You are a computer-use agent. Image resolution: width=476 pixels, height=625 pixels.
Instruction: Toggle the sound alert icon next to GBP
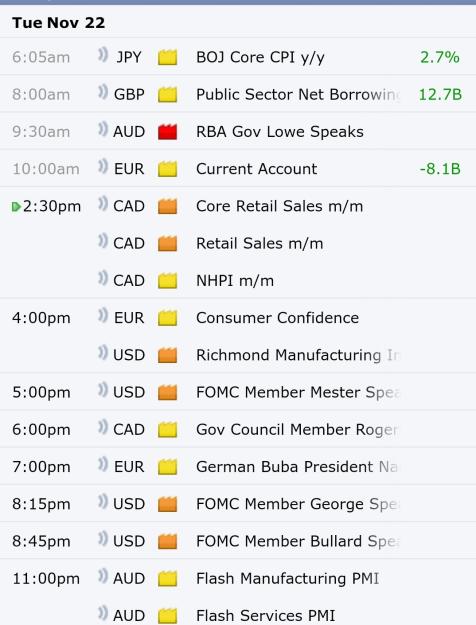[x=103, y=92]
